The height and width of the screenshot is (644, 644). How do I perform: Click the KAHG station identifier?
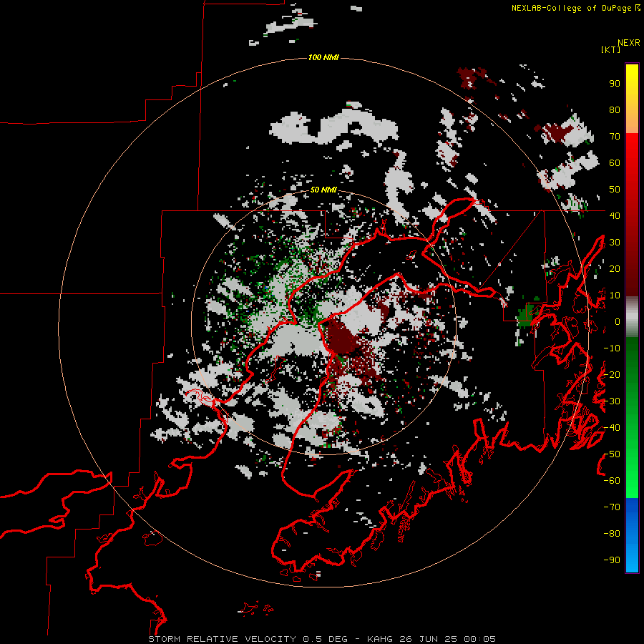pos(380,639)
